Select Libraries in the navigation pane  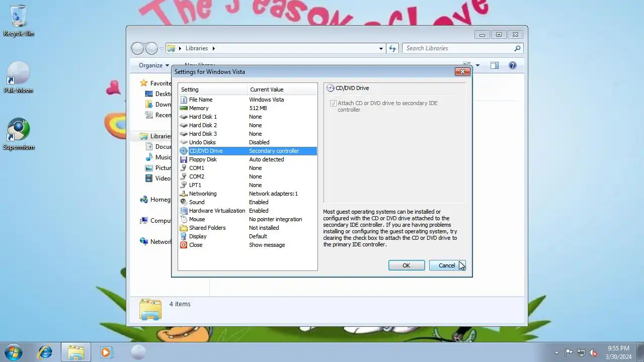(161, 136)
